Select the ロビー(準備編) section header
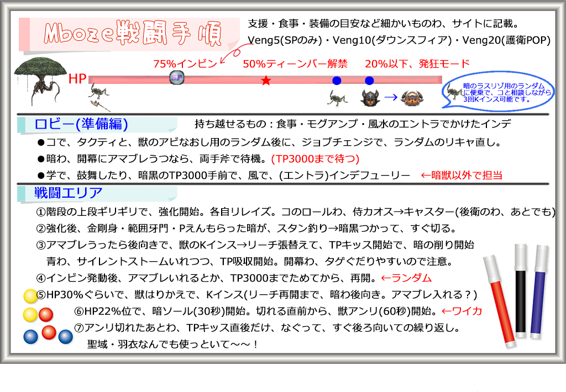Viewport: 566px width, 392px height. coord(83,124)
